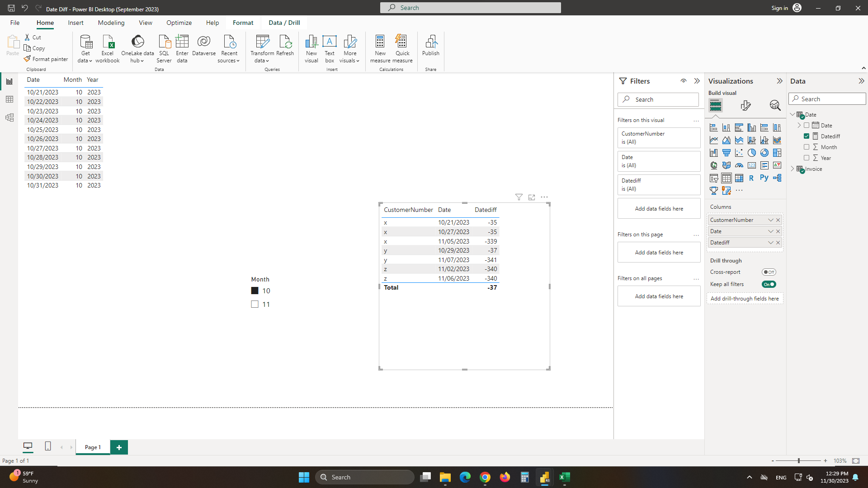The width and height of the screenshot is (868, 488).
Task: Choose the R script visual
Action: click(751, 178)
